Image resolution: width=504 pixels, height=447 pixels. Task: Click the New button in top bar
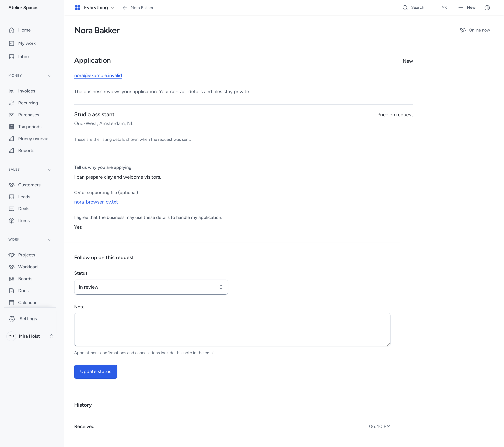pos(467,8)
